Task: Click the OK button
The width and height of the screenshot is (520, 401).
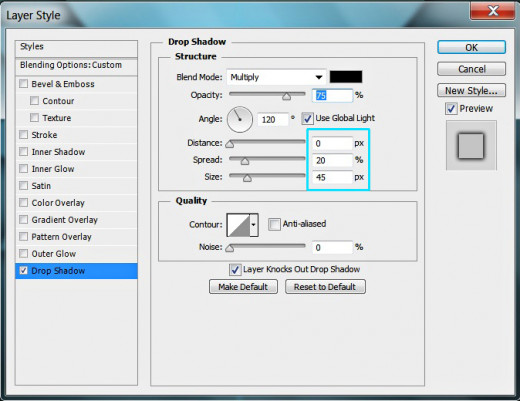Action: point(471,47)
